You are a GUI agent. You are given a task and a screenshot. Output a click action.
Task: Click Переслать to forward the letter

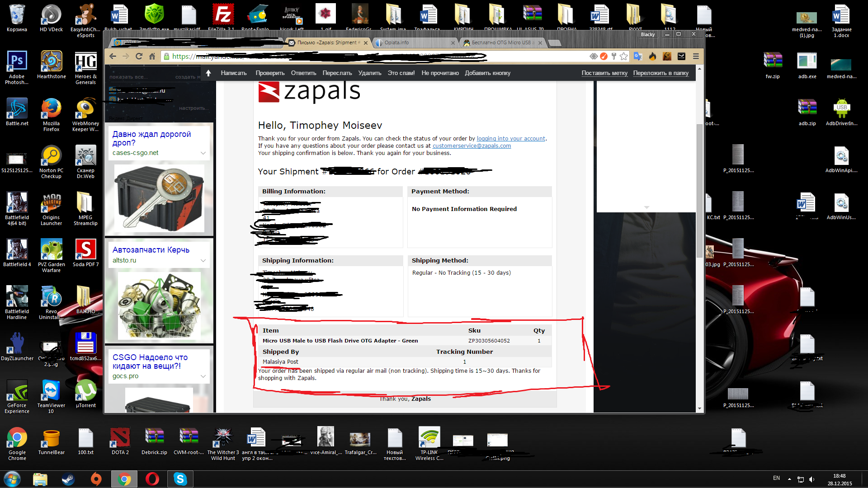[x=337, y=73]
